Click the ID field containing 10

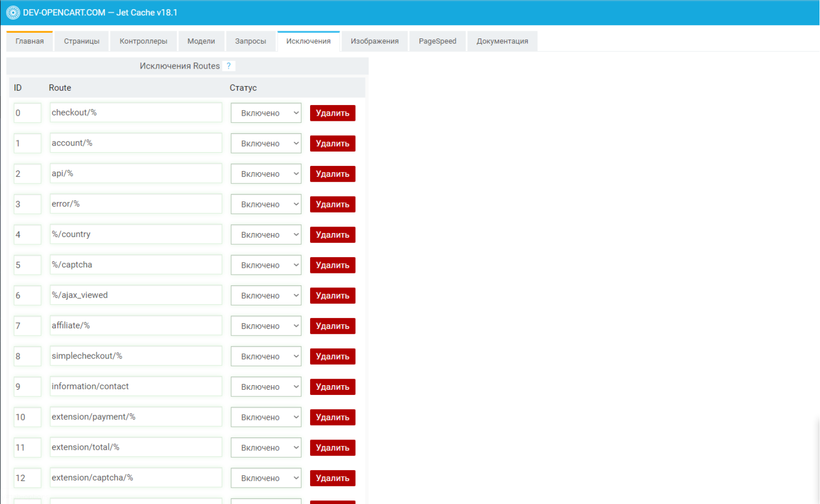(x=28, y=417)
